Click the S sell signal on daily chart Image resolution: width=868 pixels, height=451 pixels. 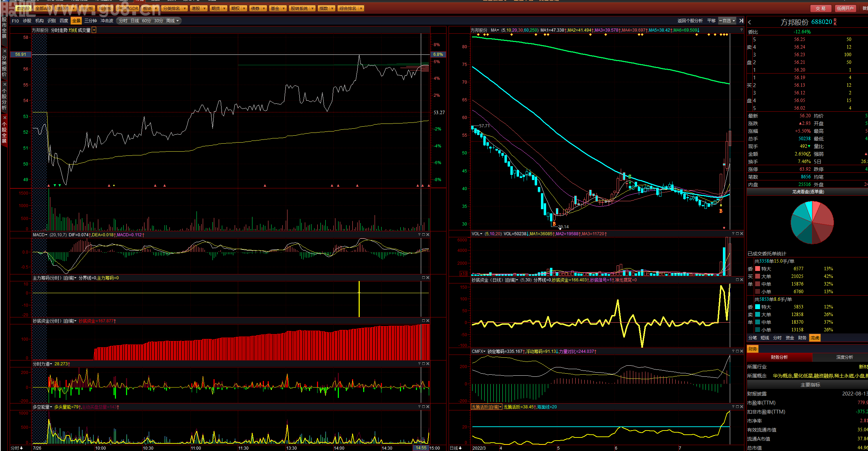point(630,177)
